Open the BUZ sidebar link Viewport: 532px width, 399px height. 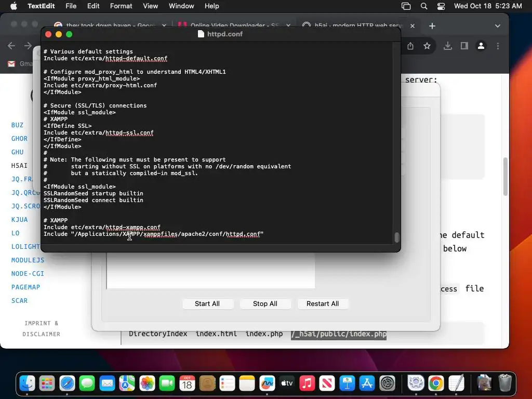(17, 125)
